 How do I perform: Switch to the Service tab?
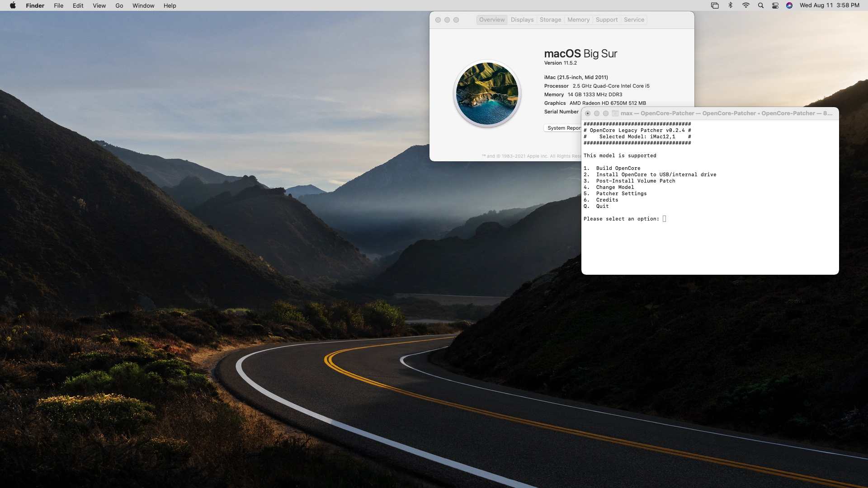click(634, 20)
